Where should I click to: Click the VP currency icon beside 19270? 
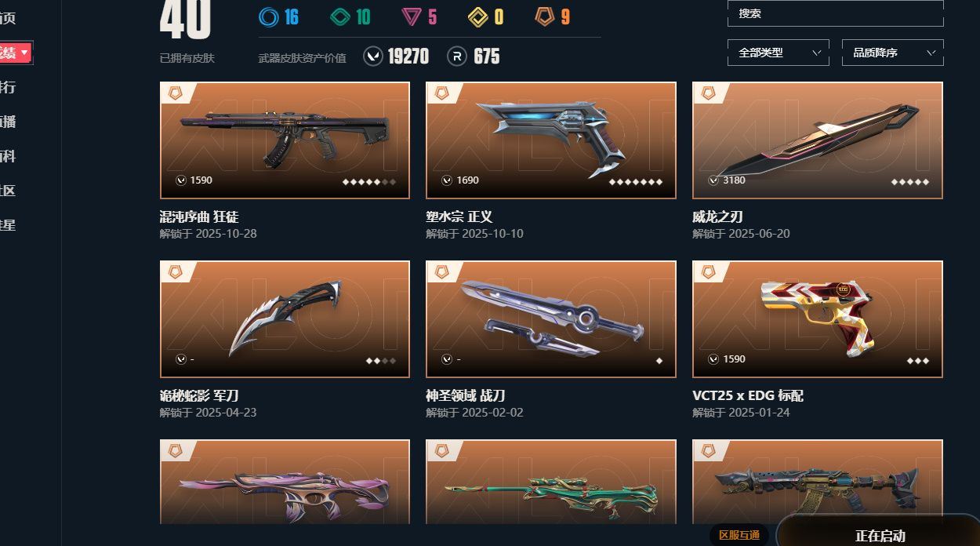(373, 56)
